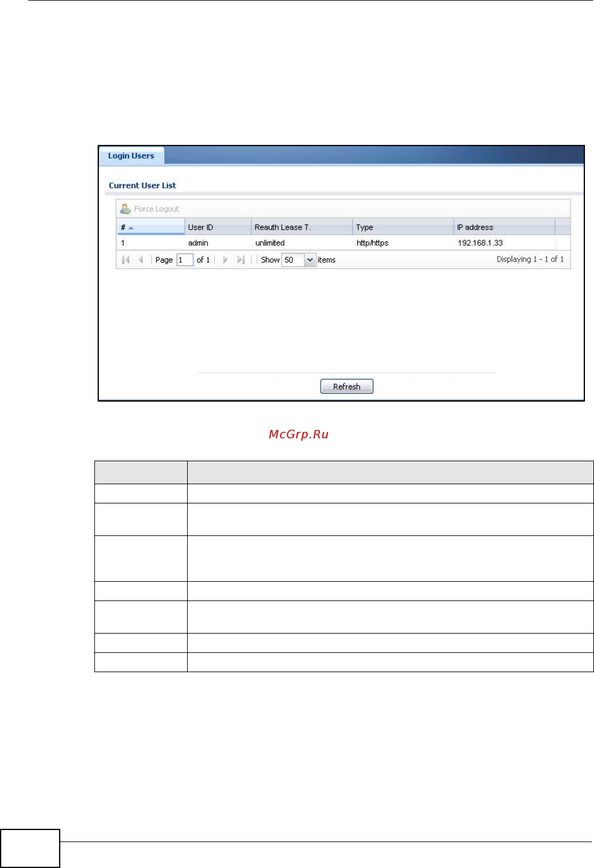Click the 192.168.1.33 IP address cell
The image size is (594, 868).
480,243
